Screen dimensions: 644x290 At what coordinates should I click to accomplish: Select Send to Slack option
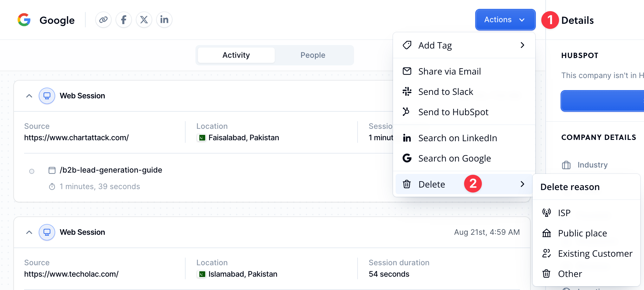tap(464, 92)
